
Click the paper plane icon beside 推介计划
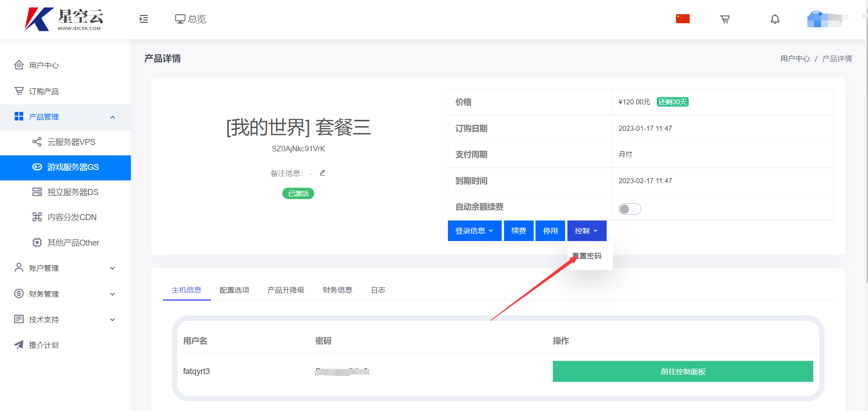tap(19, 344)
